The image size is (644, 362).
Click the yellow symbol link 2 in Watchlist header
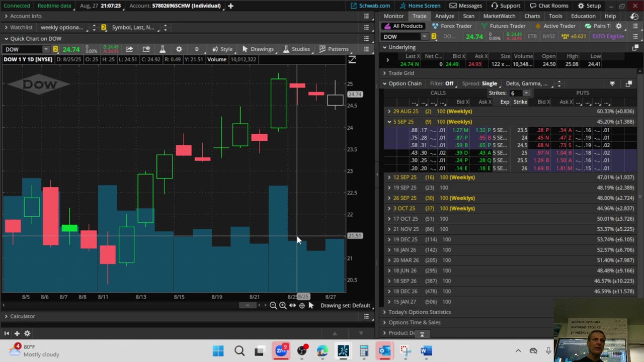click(104, 27)
